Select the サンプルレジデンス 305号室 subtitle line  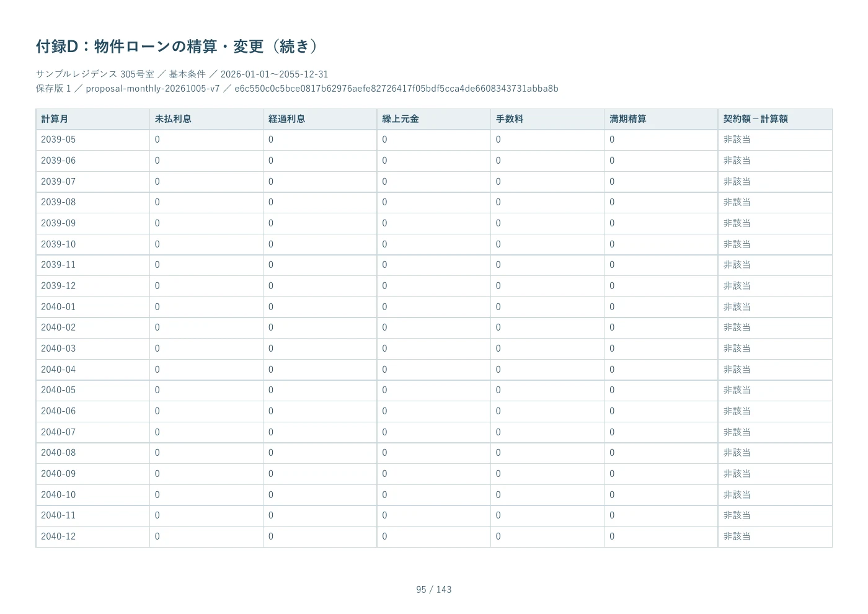[182, 74]
